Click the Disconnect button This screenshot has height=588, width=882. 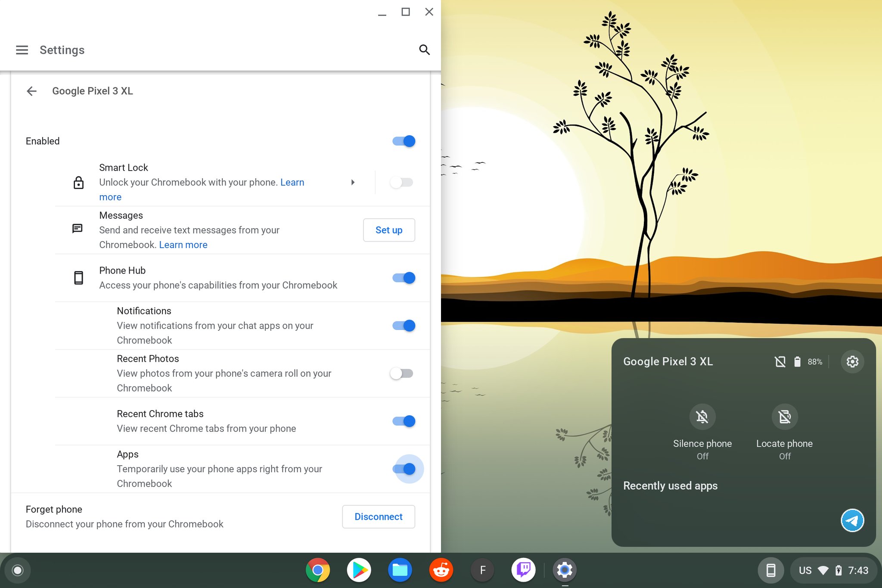tap(378, 516)
